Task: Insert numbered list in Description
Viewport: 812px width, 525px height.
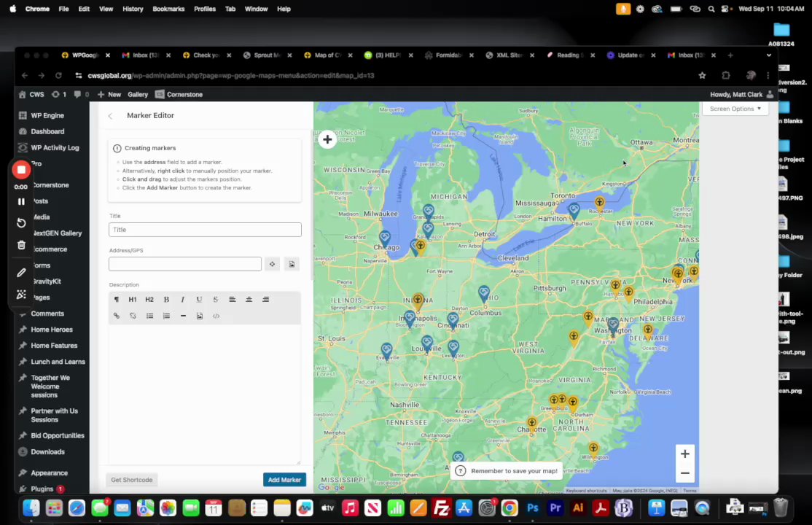Action: pyautogui.click(x=166, y=316)
